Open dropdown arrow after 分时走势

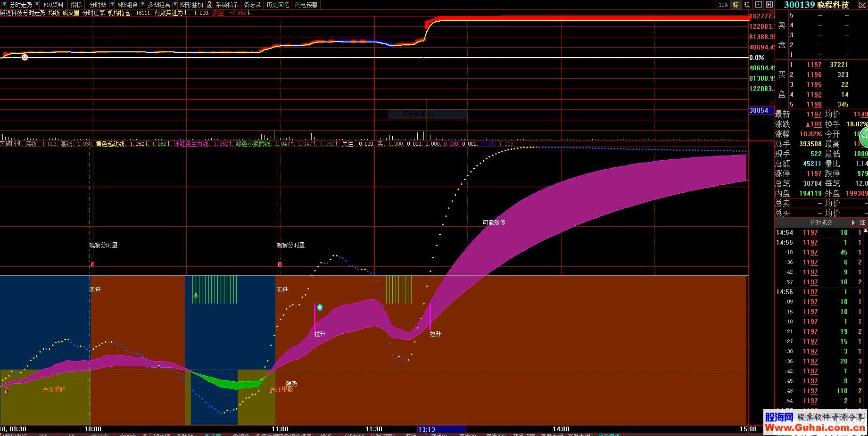coord(38,5)
